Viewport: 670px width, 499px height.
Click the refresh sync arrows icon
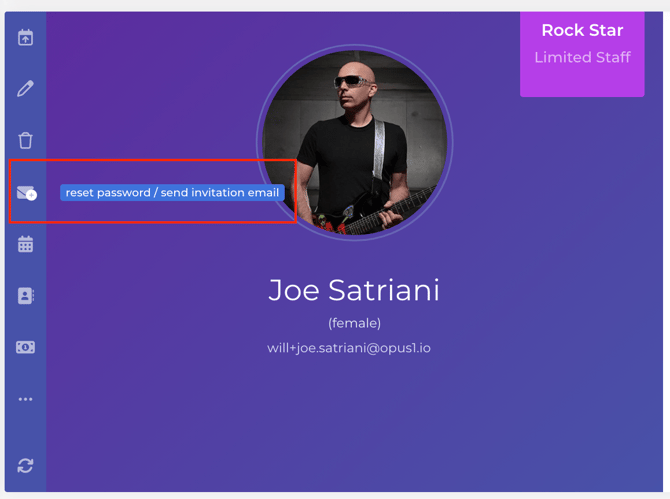coord(25,466)
